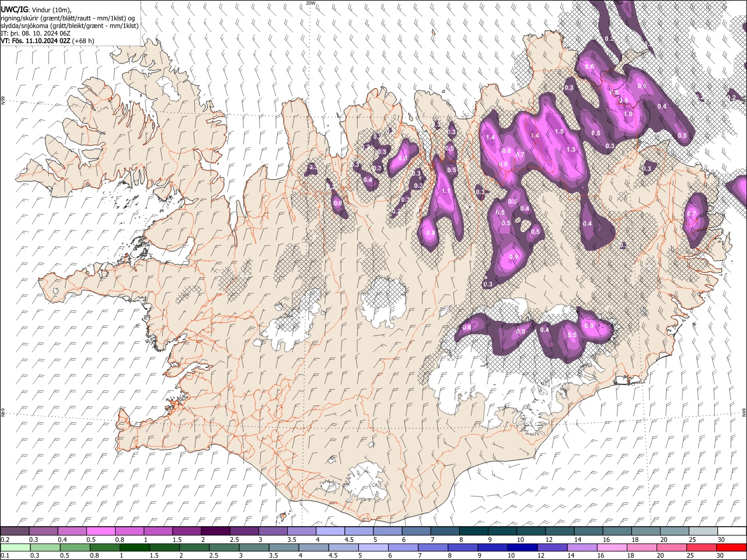Click the crimson 25 swatch in the lower rain legend
This screenshot has width=747, height=560.
pos(701,547)
